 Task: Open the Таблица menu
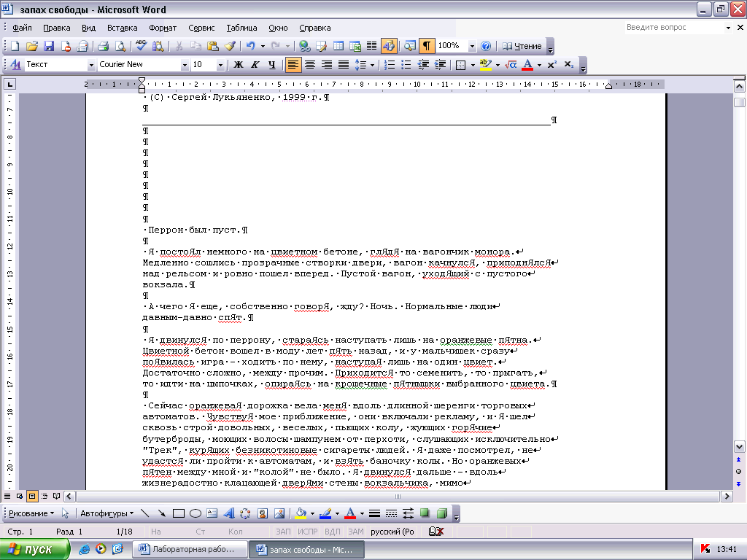[x=241, y=28]
